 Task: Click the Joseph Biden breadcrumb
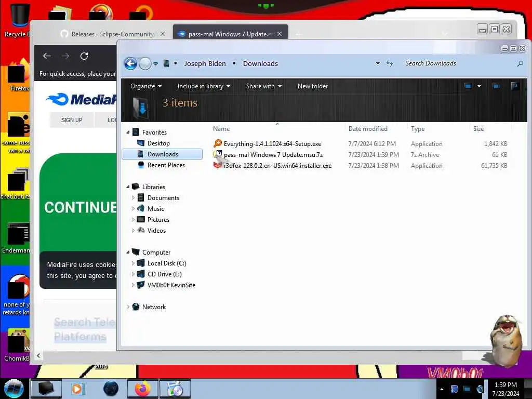tap(205, 63)
